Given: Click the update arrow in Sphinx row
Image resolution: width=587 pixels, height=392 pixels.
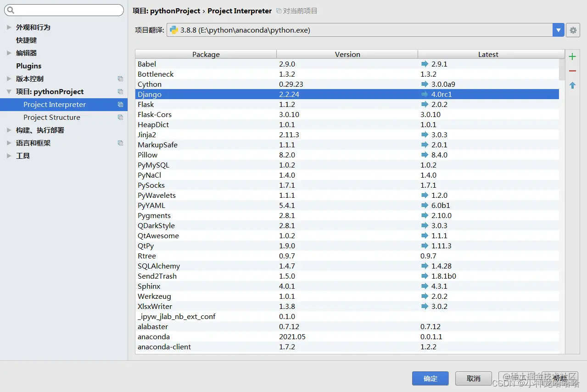Looking at the screenshot, I should 425,286.
